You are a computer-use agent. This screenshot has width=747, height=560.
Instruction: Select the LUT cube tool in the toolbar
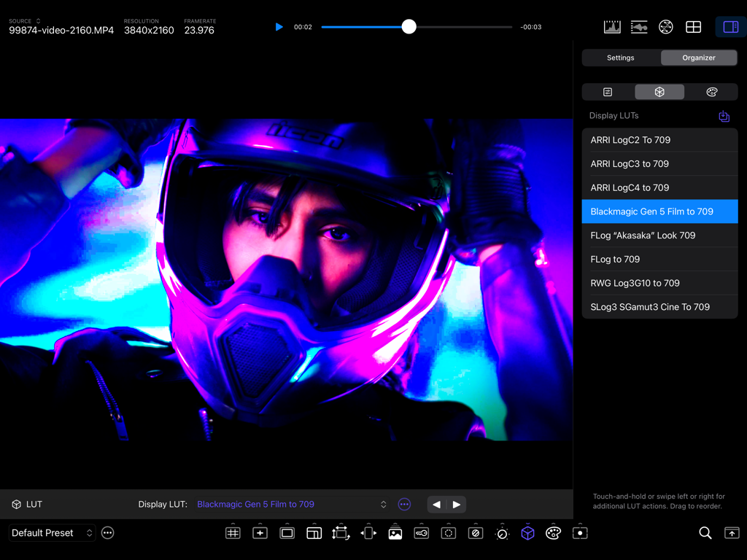(528, 533)
